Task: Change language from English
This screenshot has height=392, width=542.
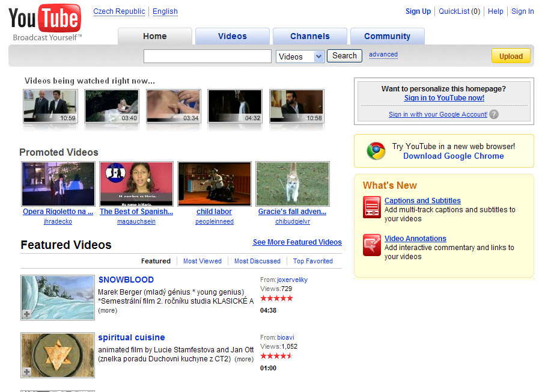Action: point(165,11)
